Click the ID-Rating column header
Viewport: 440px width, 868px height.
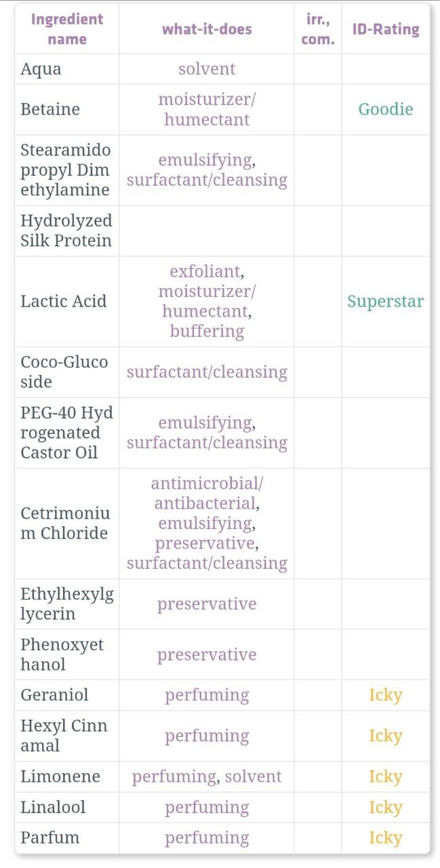point(386,28)
